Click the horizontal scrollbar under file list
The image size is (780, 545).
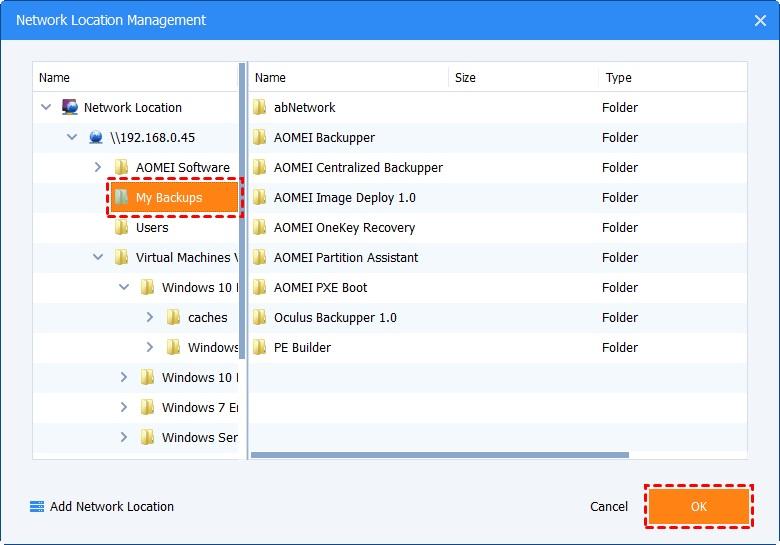point(440,455)
